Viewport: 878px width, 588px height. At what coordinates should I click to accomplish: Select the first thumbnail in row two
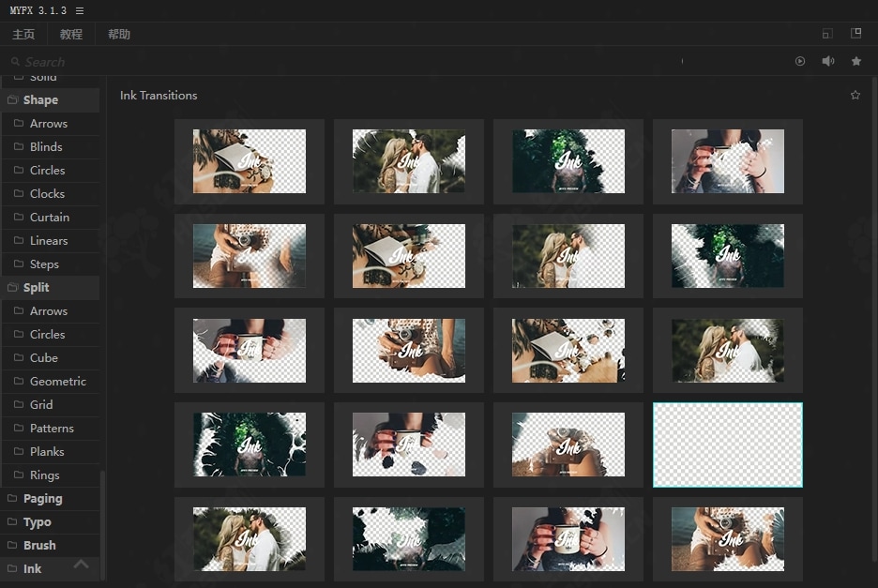click(x=250, y=256)
